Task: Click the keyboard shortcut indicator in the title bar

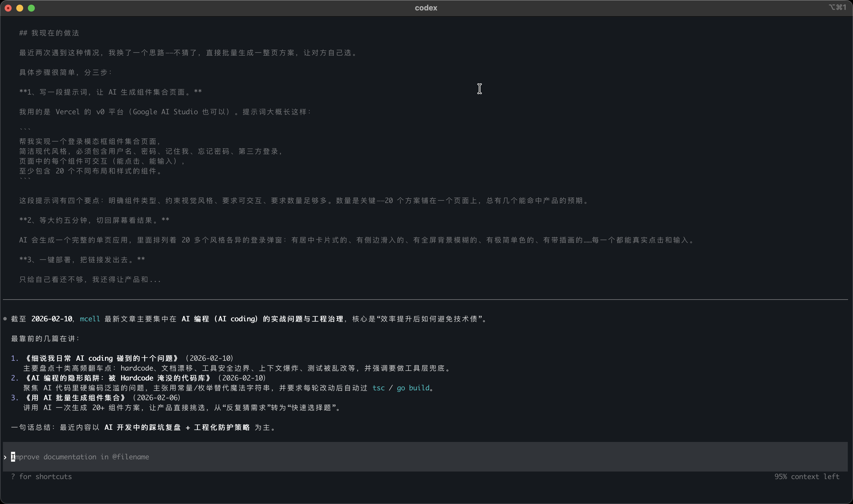Action: 837,8
